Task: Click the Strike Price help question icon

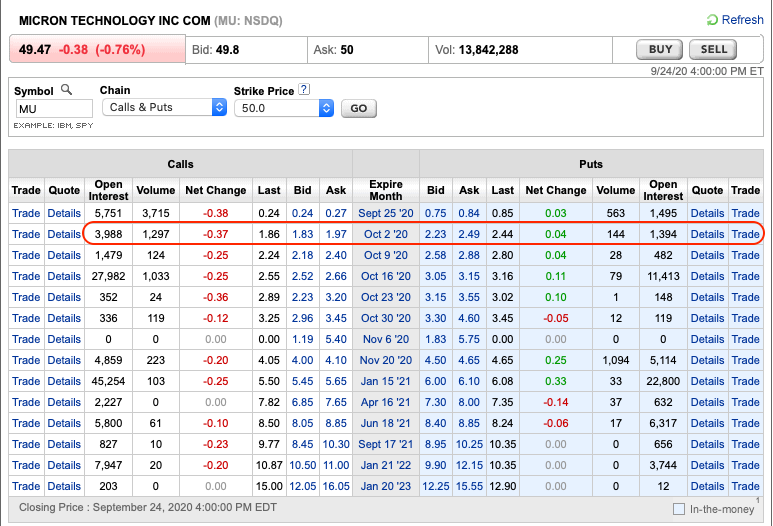Action: (x=304, y=90)
